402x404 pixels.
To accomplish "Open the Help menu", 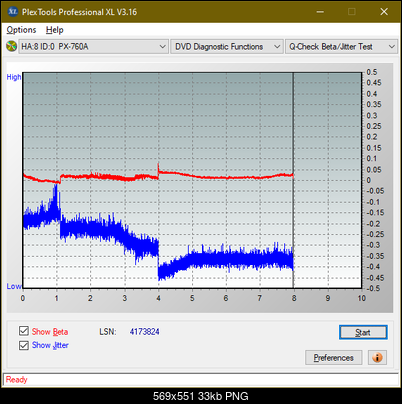I will click(x=55, y=30).
